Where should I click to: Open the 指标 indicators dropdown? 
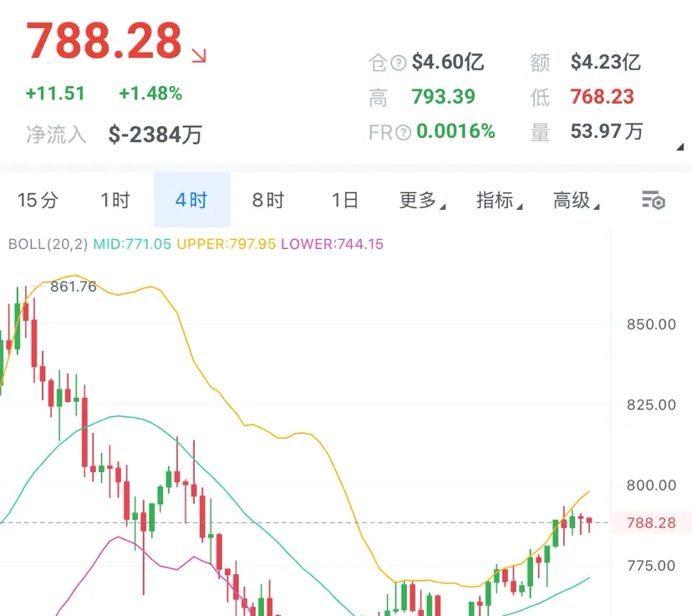pyautogui.click(x=500, y=200)
